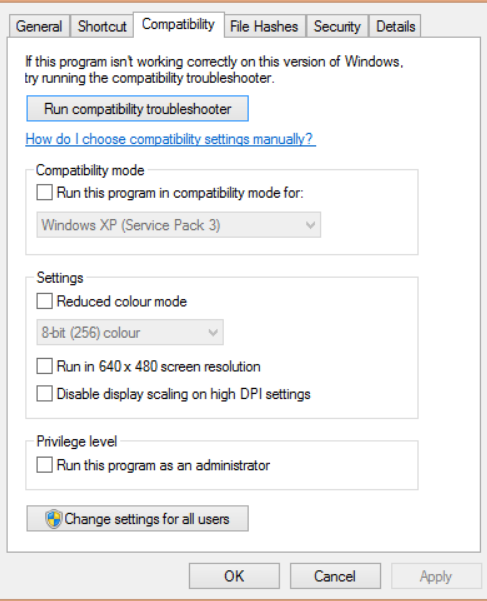
Task: Click the Cancel button
Action: tap(335, 576)
